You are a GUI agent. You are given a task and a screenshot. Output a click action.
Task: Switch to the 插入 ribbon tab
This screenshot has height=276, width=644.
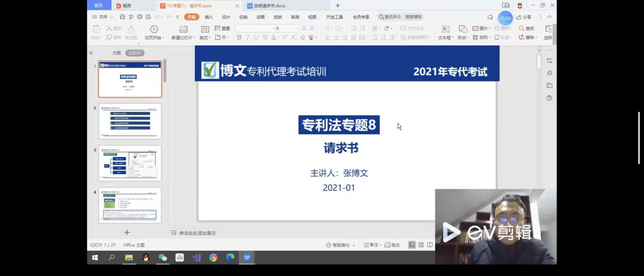tap(209, 17)
